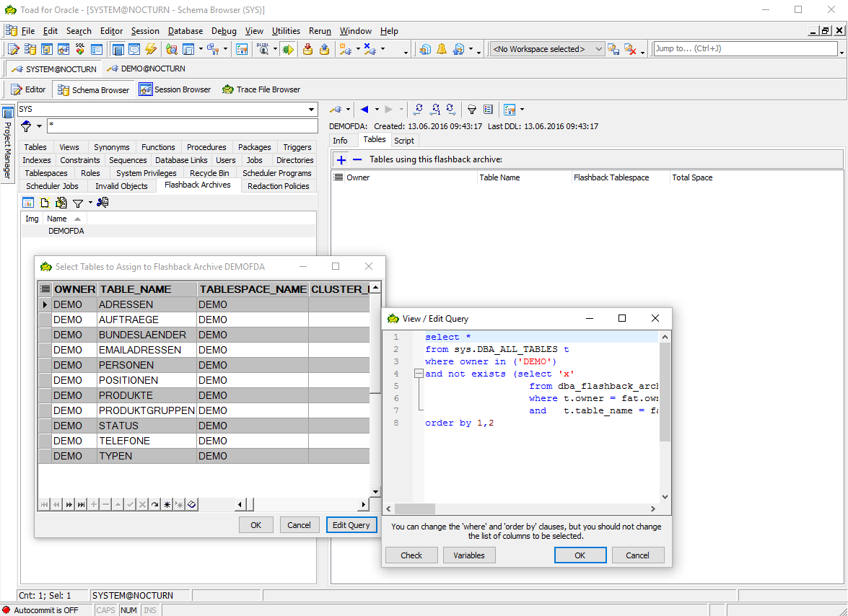
Task: Click OK in the View / Edit Query dialog
Action: tap(580, 555)
